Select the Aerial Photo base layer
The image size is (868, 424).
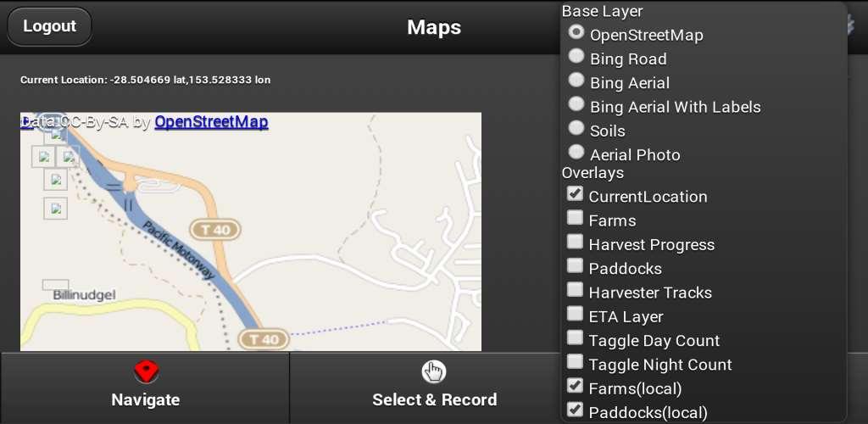pos(576,153)
